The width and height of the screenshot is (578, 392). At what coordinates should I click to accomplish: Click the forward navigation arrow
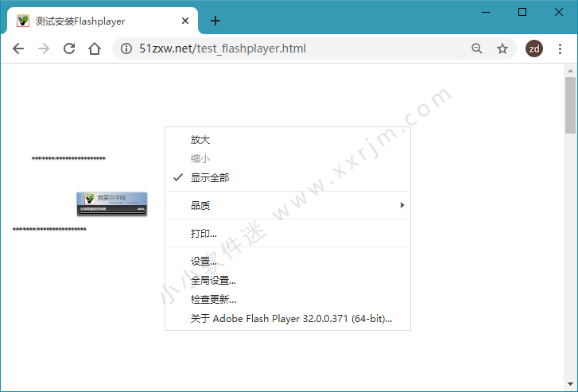(44, 49)
